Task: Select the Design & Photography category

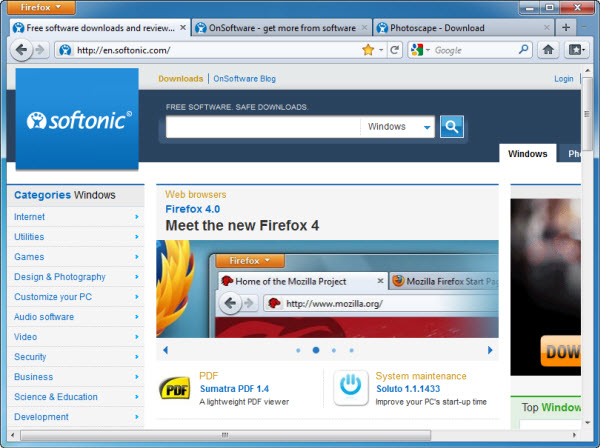Action: pos(60,277)
